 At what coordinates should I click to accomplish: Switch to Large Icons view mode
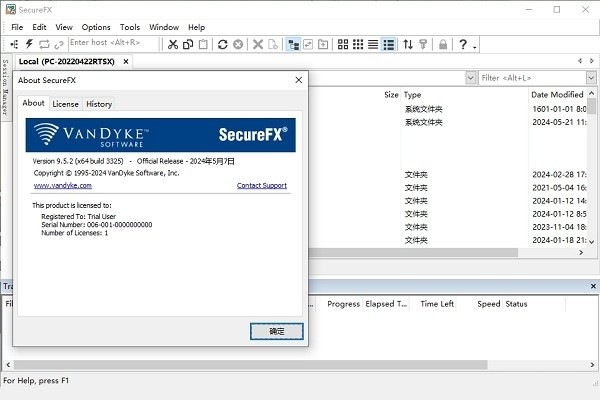[x=342, y=44]
